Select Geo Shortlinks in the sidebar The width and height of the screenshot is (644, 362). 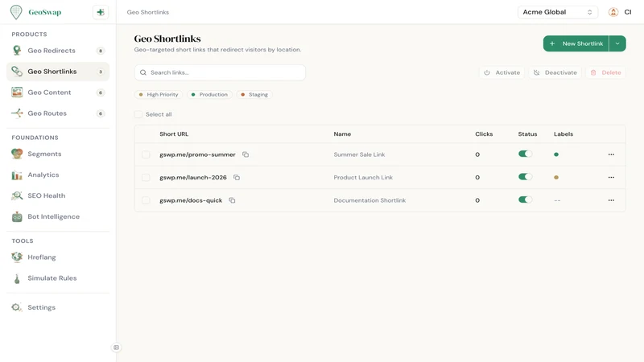pos(58,72)
